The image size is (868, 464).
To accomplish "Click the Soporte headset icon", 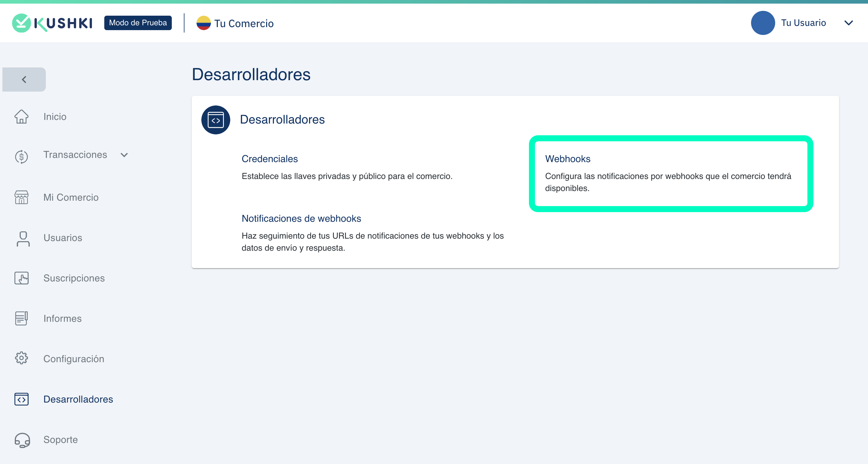I will pyautogui.click(x=22, y=440).
